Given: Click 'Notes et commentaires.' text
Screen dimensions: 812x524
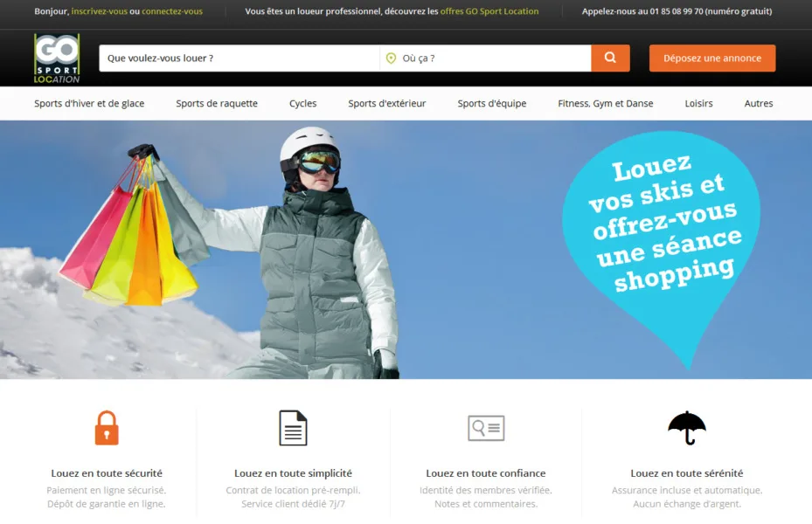Looking at the screenshot, I should 486,504.
